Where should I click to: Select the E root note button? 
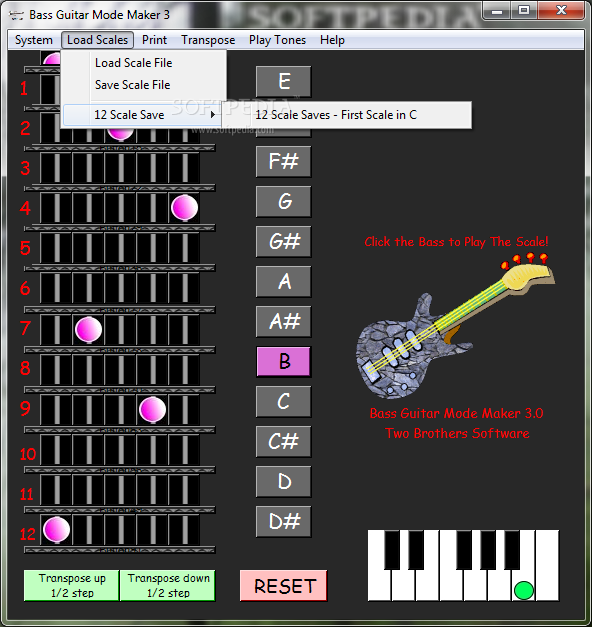pos(284,82)
